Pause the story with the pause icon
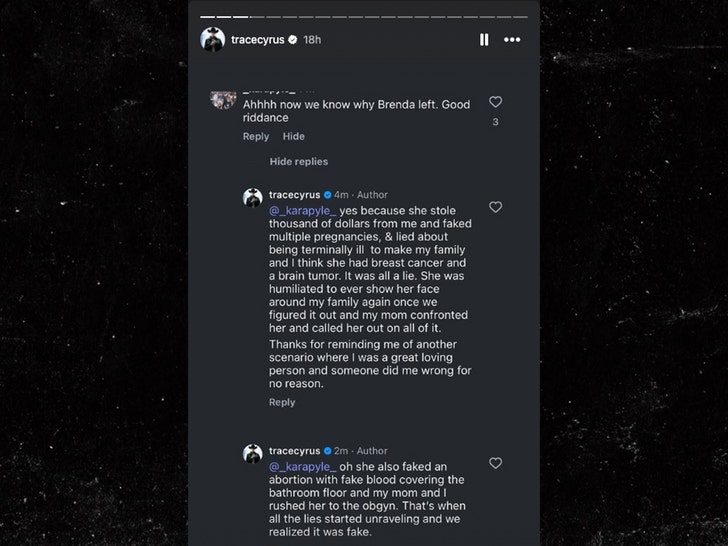Screen dimensions: 728x546 484,39
